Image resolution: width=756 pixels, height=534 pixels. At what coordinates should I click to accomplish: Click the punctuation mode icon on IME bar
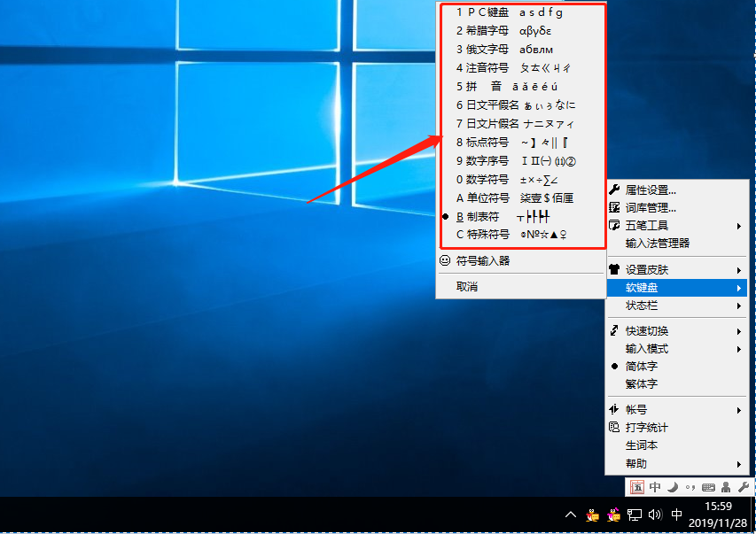690,487
